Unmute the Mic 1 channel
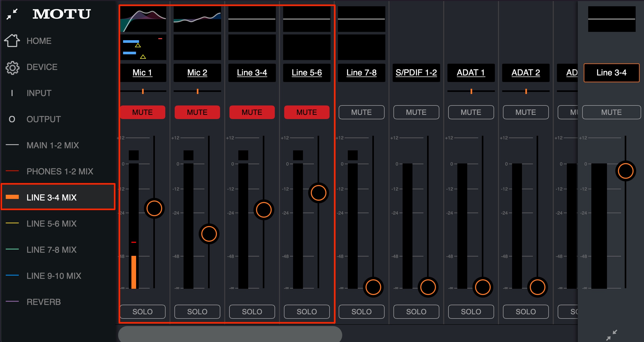The image size is (644, 342). 143,112
